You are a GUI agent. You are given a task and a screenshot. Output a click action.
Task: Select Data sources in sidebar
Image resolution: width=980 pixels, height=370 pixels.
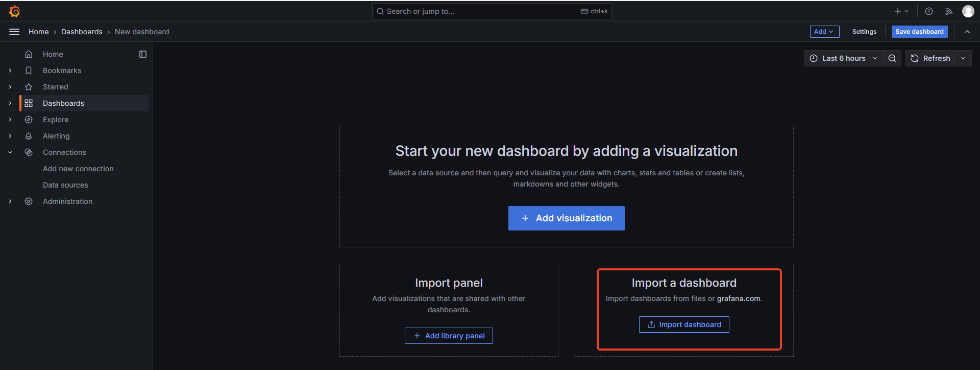click(x=65, y=185)
